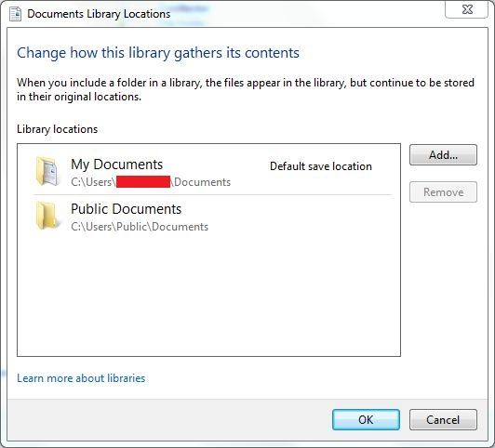
Task: Click the Documents Library Locations title text
Action: click(x=99, y=14)
